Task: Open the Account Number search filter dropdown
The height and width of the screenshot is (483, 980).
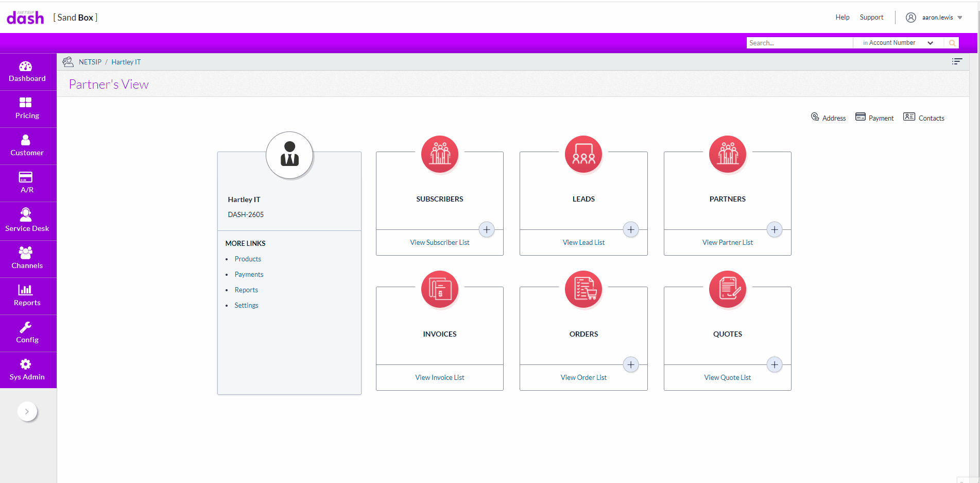Action: pos(898,43)
